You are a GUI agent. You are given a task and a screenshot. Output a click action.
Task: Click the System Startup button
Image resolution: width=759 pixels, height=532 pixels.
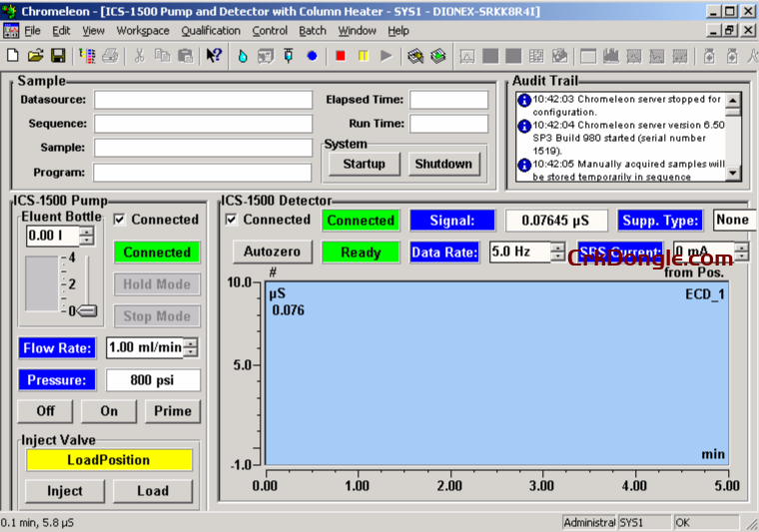pos(364,164)
